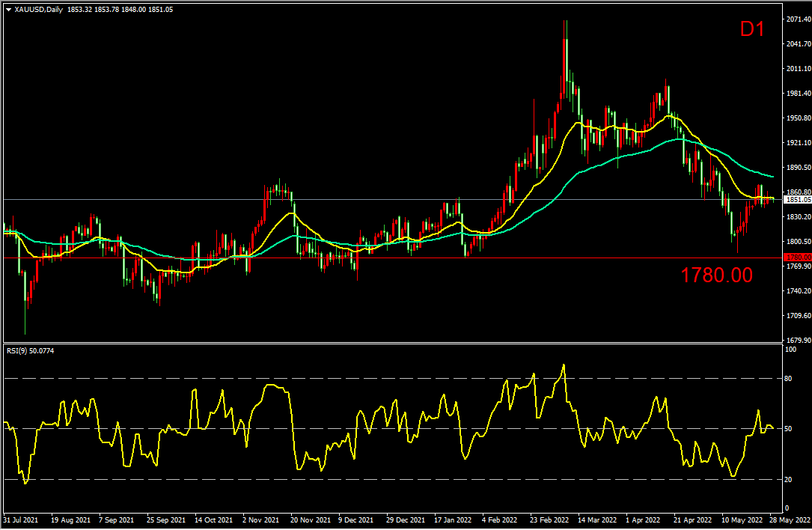Screen dimensions: 812x530
Task: Click the 1709.60 price scale value
Action: pos(799,315)
